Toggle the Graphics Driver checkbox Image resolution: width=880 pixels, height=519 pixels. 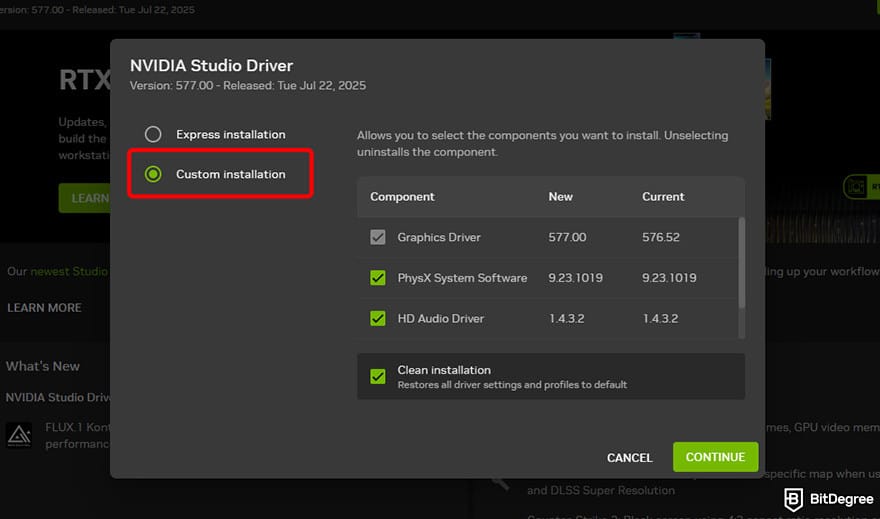coord(378,237)
